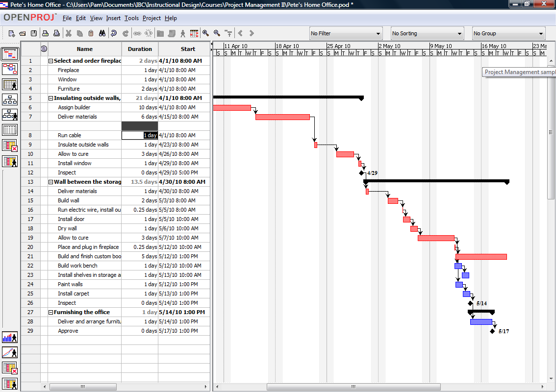Image resolution: width=556 pixels, height=392 pixels.
Task: Click the Duration column header
Action: [x=140, y=49]
